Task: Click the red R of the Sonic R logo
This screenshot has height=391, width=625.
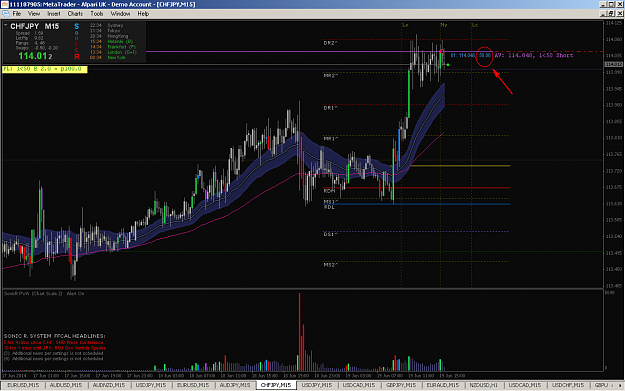Action: point(77,57)
